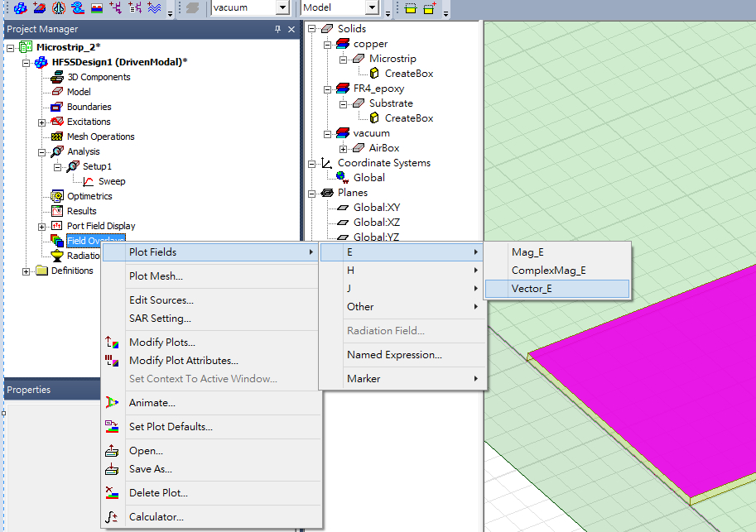Screen dimensions: 756x532
Task: Select Mesh Operations in project tree
Action: click(101, 137)
